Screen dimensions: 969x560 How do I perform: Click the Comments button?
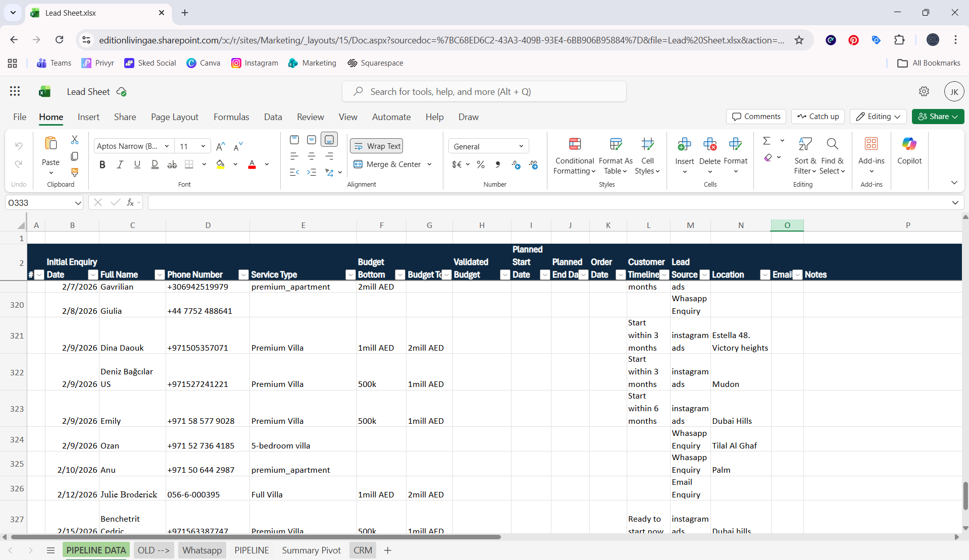(756, 117)
